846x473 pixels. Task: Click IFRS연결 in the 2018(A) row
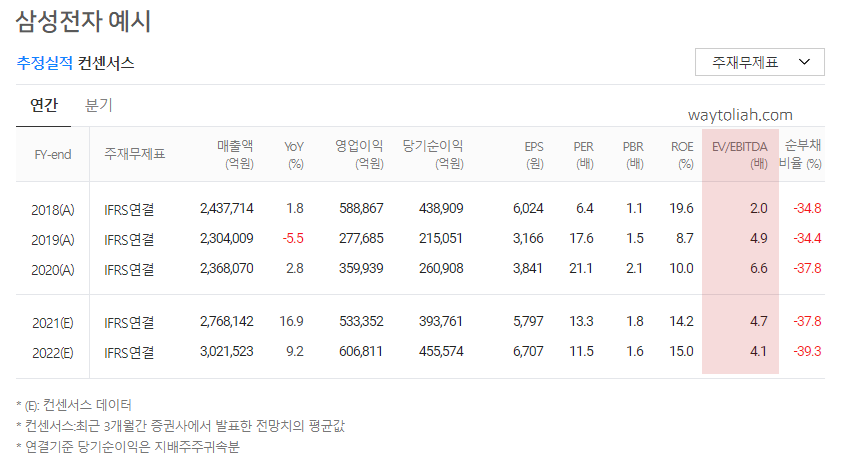tap(129, 209)
